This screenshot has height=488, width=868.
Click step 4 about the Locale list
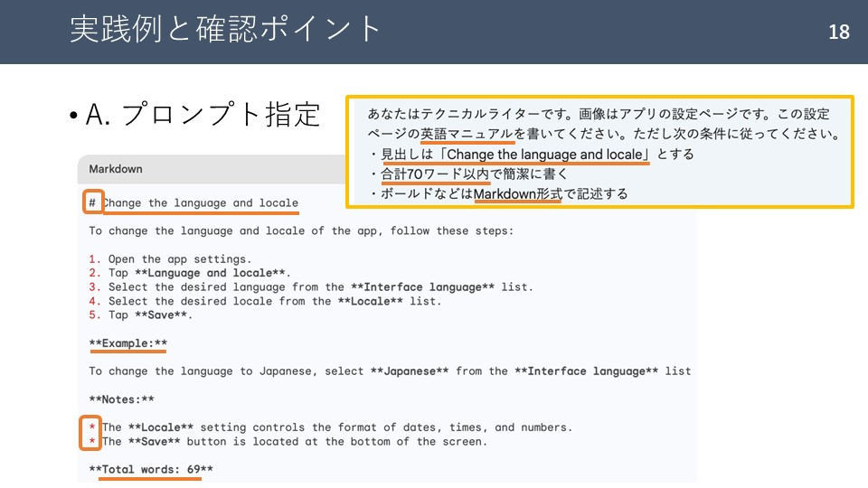pos(265,301)
